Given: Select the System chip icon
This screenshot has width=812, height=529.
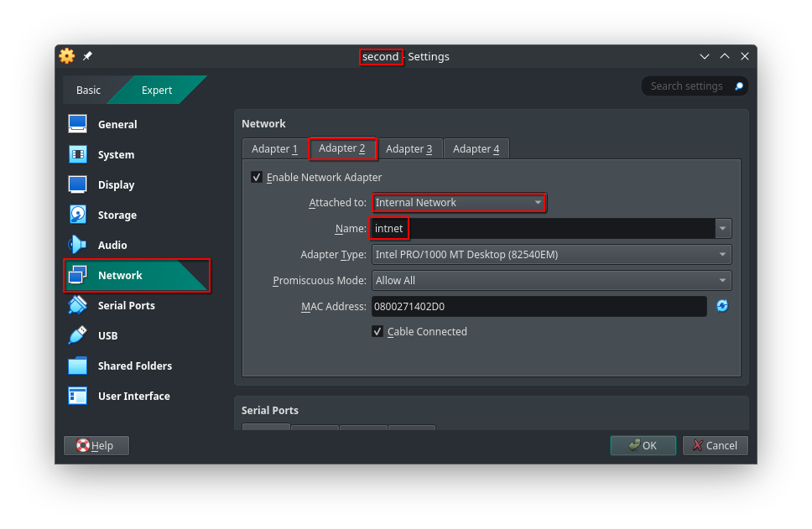Looking at the screenshot, I should click(78, 154).
